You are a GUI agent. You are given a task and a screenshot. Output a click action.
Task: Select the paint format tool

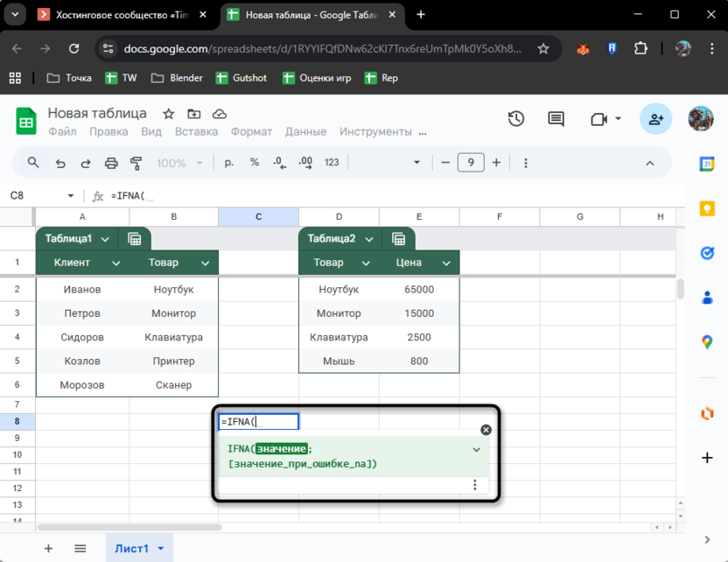click(x=136, y=163)
